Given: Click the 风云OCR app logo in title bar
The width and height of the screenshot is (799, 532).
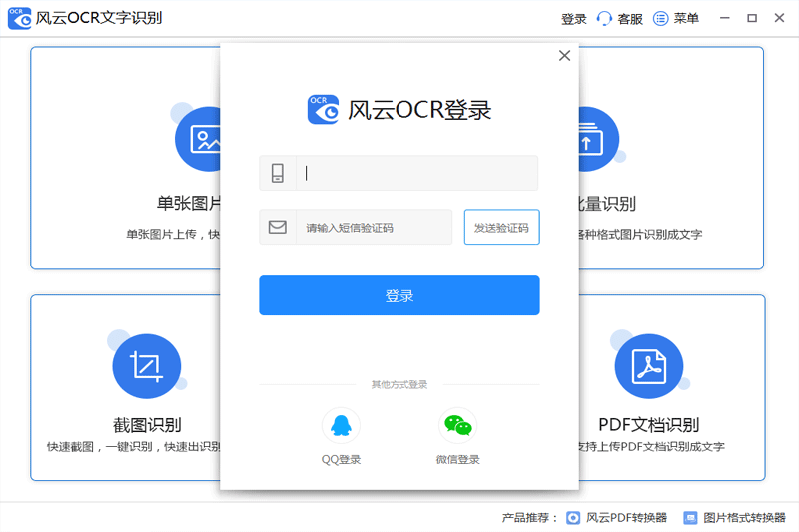Looking at the screenshot, I should [18, 18].
